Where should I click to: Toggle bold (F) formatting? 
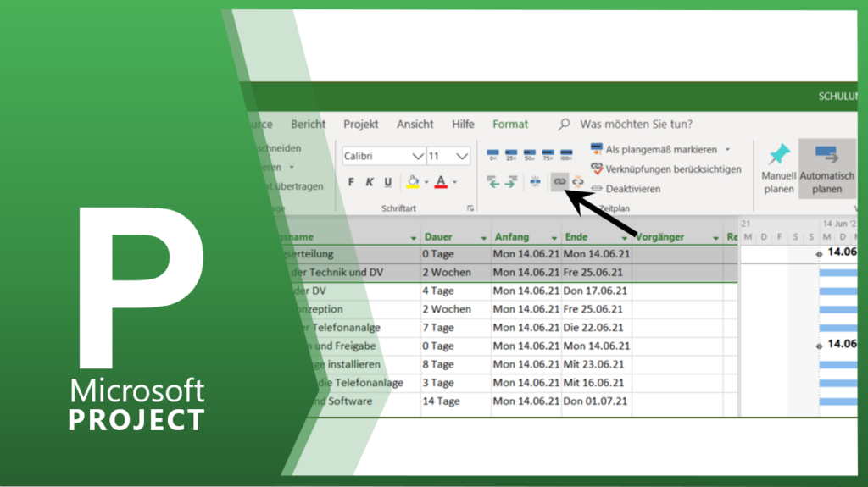point(351,182)
